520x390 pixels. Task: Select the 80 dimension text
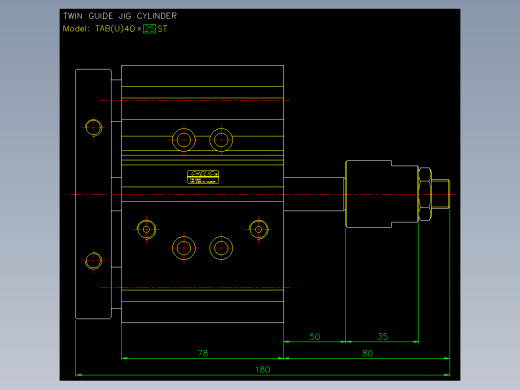pyautogui.click(x=367, y=353)
